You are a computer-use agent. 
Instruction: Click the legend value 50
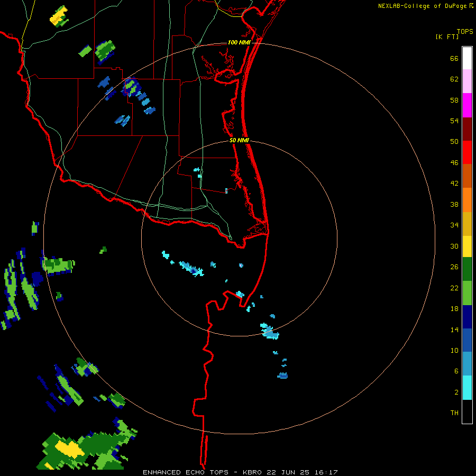[454, 141]
